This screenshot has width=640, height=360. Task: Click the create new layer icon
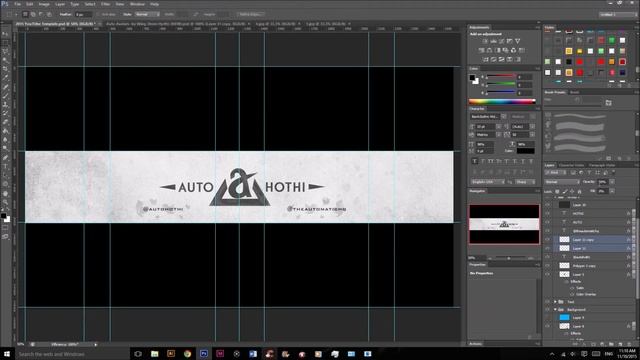click(x=620, y=344)
